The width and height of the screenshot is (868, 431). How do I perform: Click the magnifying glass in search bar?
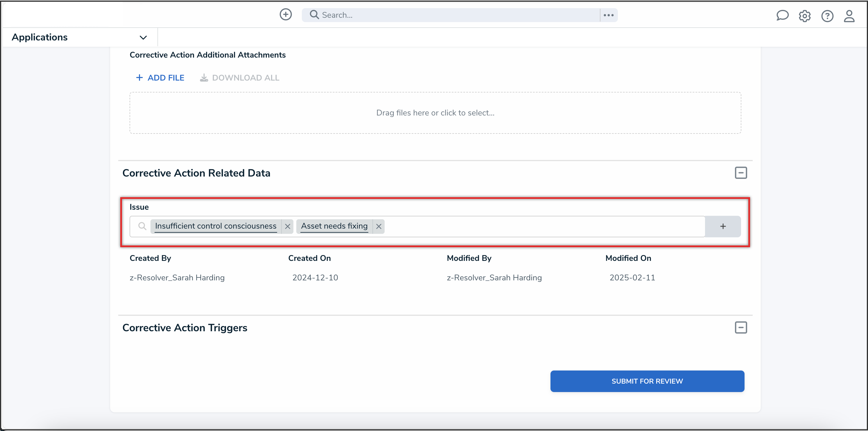click(314, 15)
